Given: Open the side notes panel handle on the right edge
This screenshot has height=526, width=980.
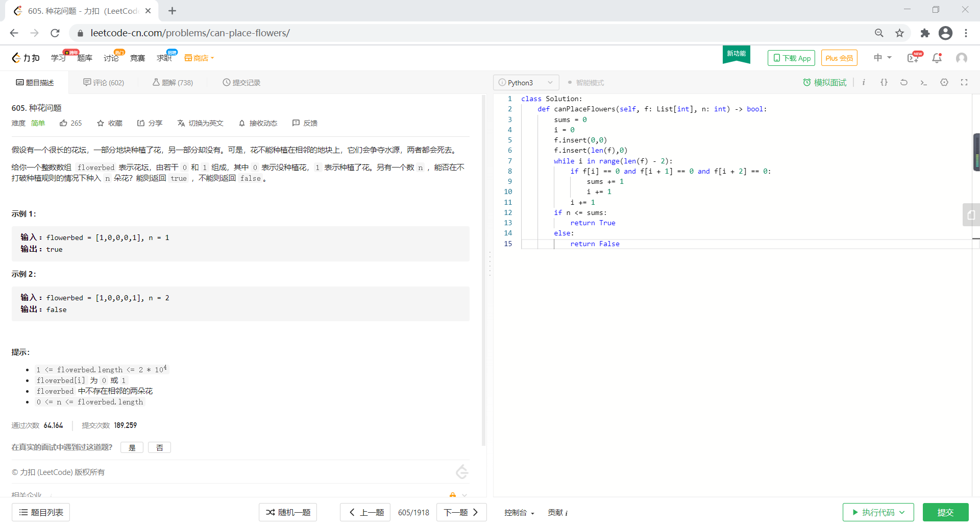Looking at the screenshot, I should (971, 215).
